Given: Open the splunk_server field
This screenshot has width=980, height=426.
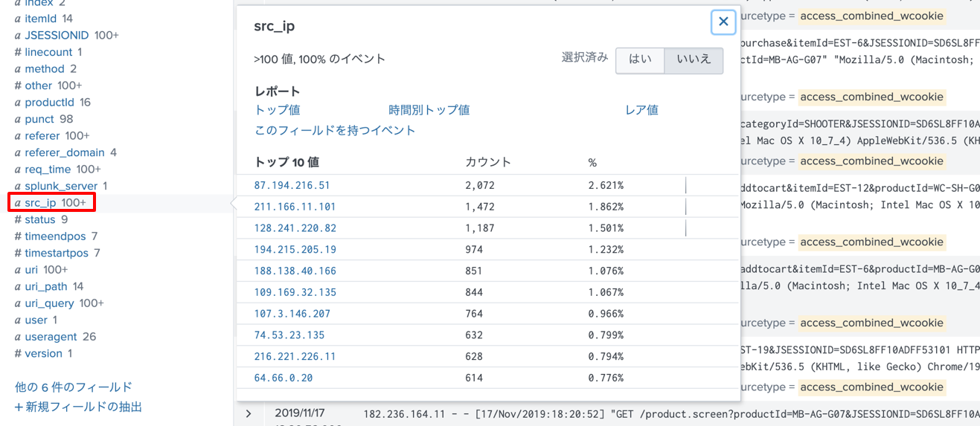Looking at the screenshot, I should [x=61, y=186].
